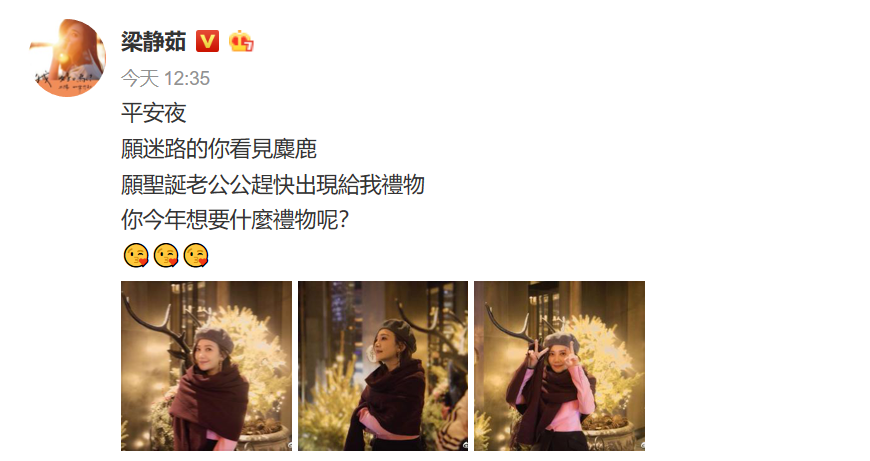Open the first photo of a woman in a beret
This screenshot has width=870, height=461.
point(206,366)
